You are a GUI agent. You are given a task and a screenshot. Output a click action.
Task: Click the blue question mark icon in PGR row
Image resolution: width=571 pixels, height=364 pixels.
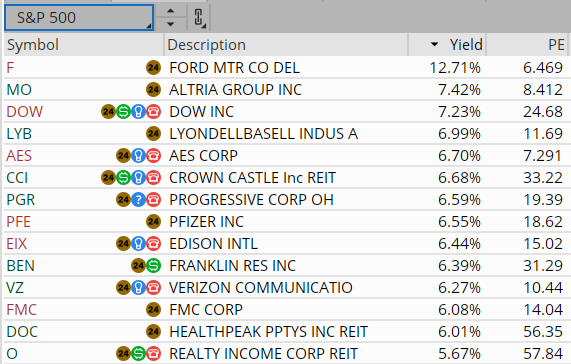pos(138,199)
